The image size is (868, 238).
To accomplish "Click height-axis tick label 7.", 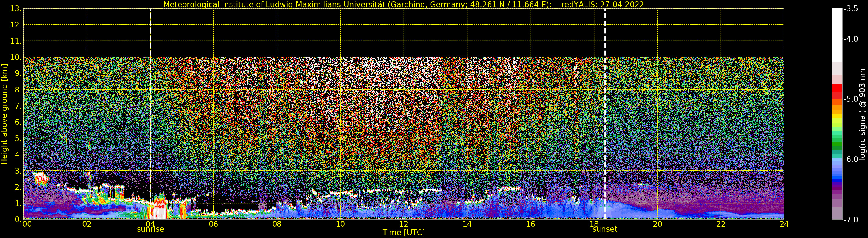I will pos(18,106).
